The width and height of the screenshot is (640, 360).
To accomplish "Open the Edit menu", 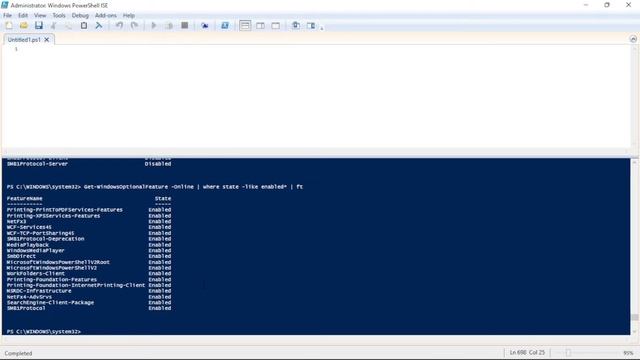I will (23, 15).
